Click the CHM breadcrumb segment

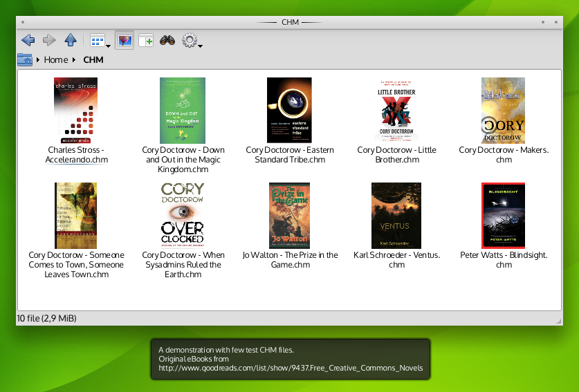tap(93, 59)
